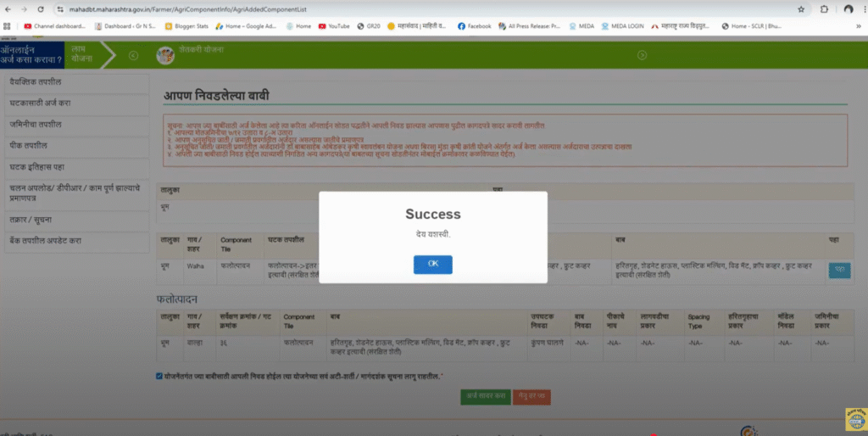The width and height of the screenshot is (868, 436).
Task: Reload the page with the browser refresh icon
Action: (x=41, y=8)
